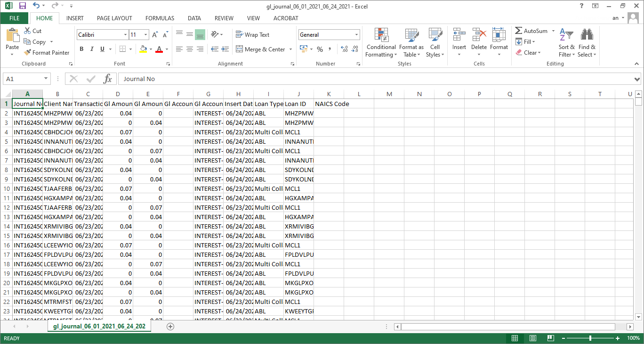
Task: Switch to the FORMULAS ribbon tab
Action: pos(160,18)
